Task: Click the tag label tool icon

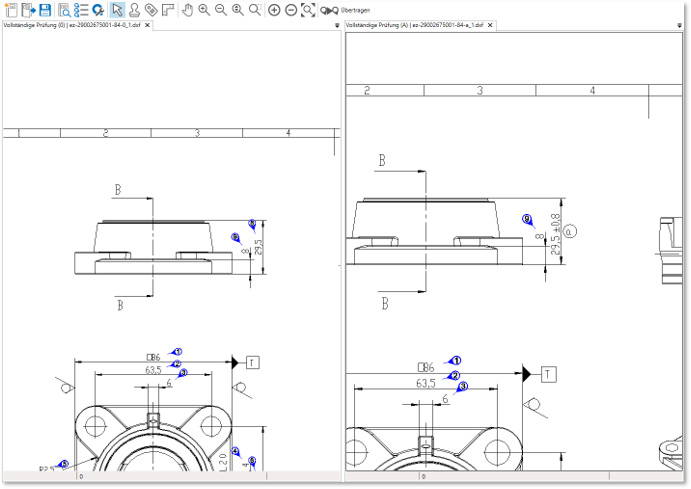Action: 150,10
